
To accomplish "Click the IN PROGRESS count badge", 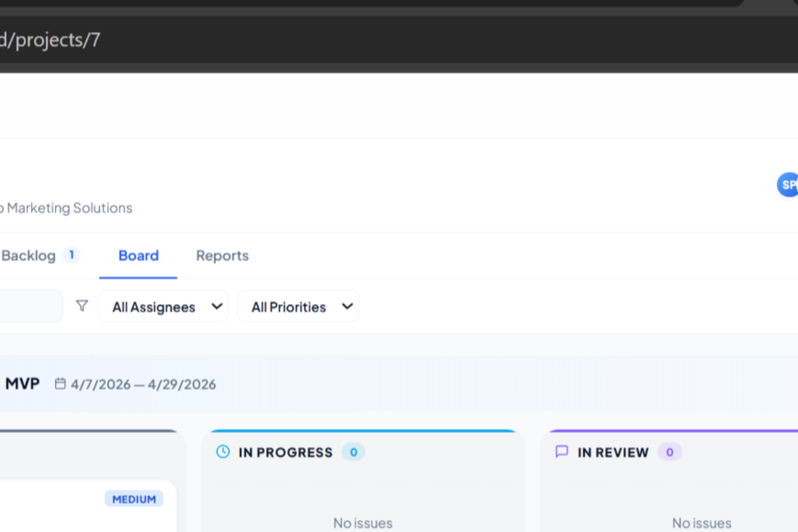I will tap(354, 452).
